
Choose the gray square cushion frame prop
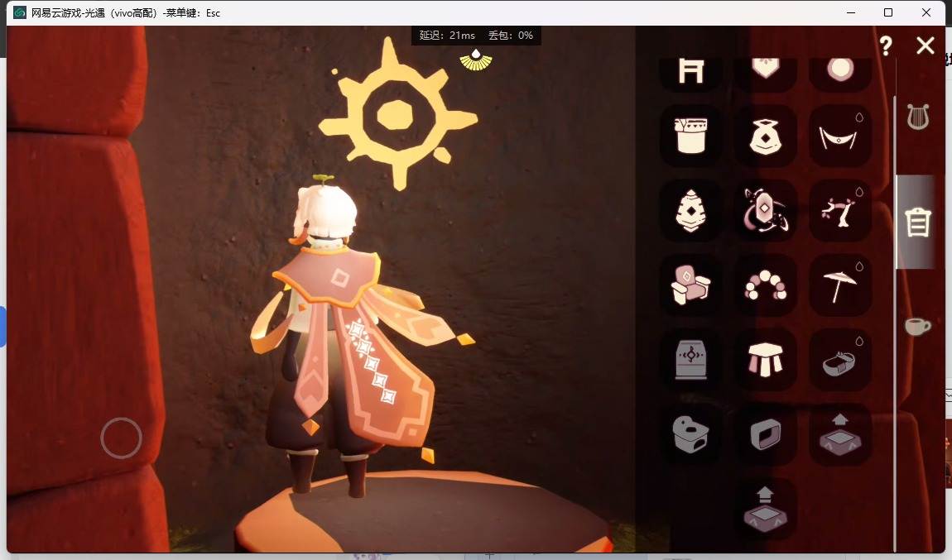(x=766, y=434)
